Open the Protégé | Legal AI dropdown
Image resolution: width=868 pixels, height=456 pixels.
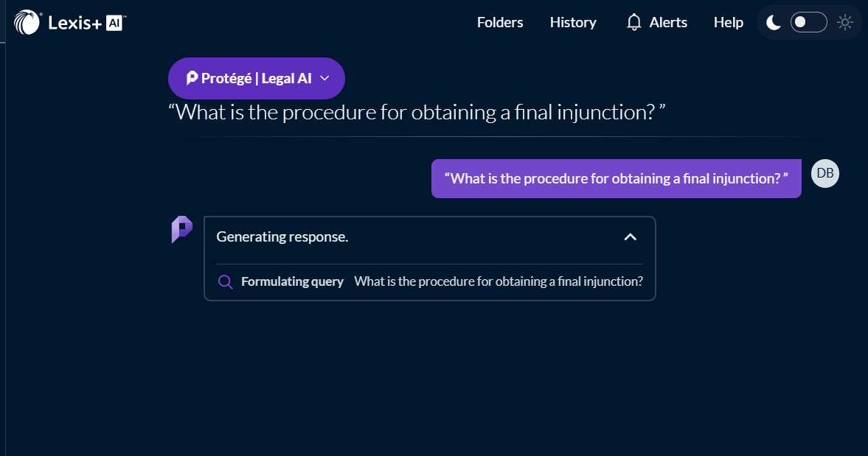(256, 78)
